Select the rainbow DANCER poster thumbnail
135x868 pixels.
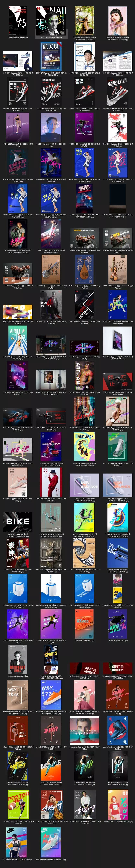click(x=117, y=518)
